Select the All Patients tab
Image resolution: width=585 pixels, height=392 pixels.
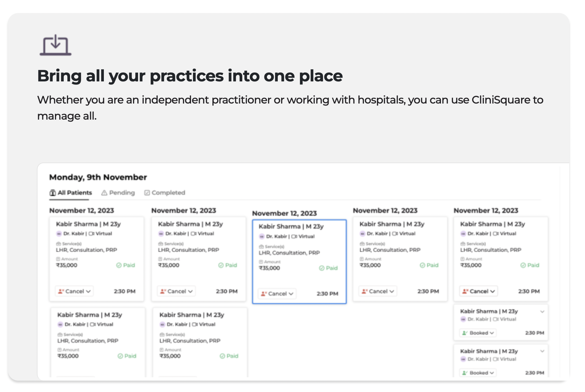coord(74,193)
